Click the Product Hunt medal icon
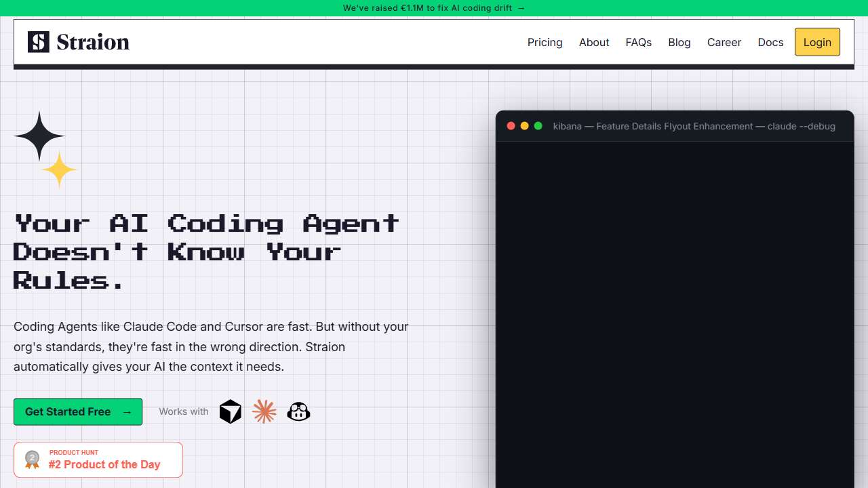 (32, 460)
